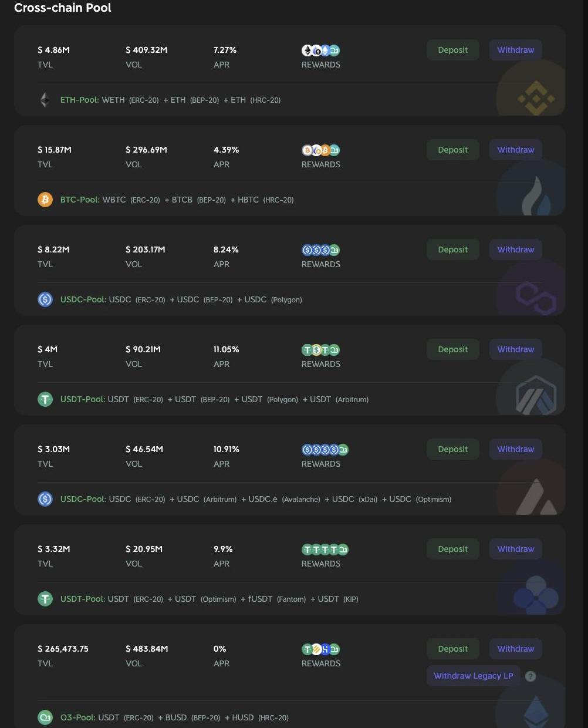Viewport: 588px width, 728px height.
Task: Withdraw from the 9.9% APR USDT-Pool
Action: (516, 549)
